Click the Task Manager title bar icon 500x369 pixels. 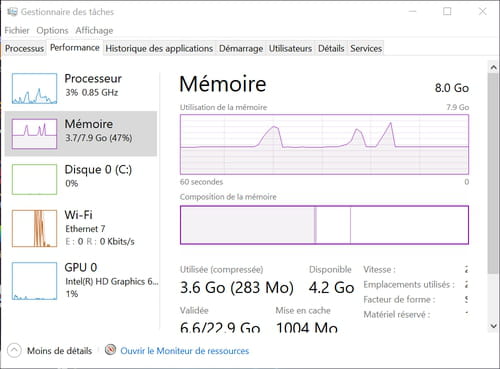click(x=12, y=12)
